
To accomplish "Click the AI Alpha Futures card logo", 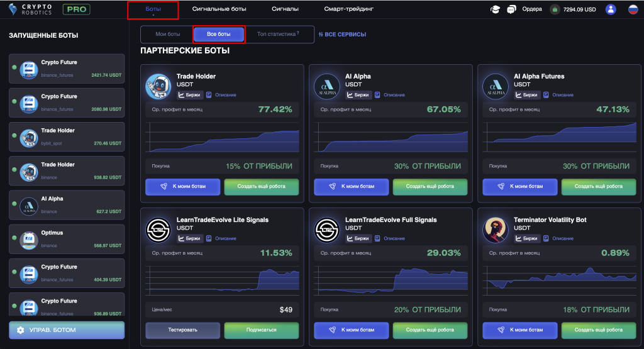I will tap(496, 87).
